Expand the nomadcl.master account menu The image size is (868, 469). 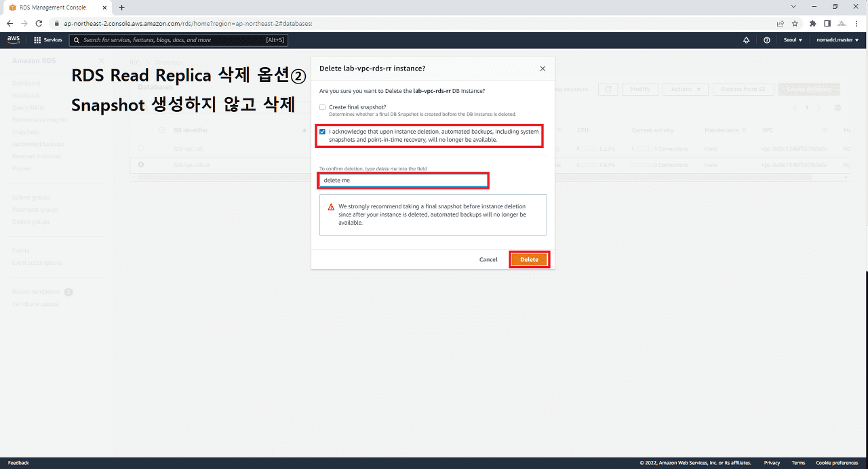[837, 40]
